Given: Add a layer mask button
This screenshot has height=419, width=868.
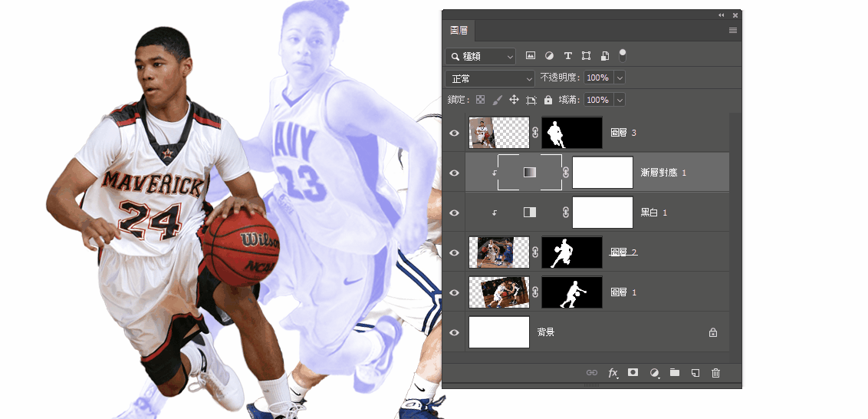Looking at the screenshot, I should [x=633, y=372].
